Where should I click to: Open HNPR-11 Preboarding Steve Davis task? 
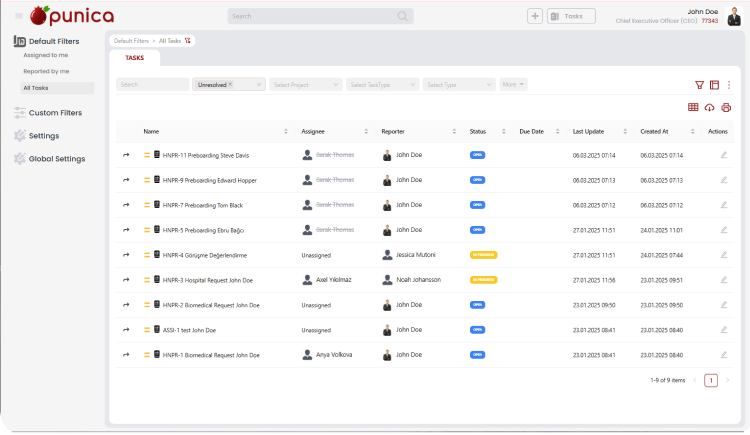coord(206,156)
